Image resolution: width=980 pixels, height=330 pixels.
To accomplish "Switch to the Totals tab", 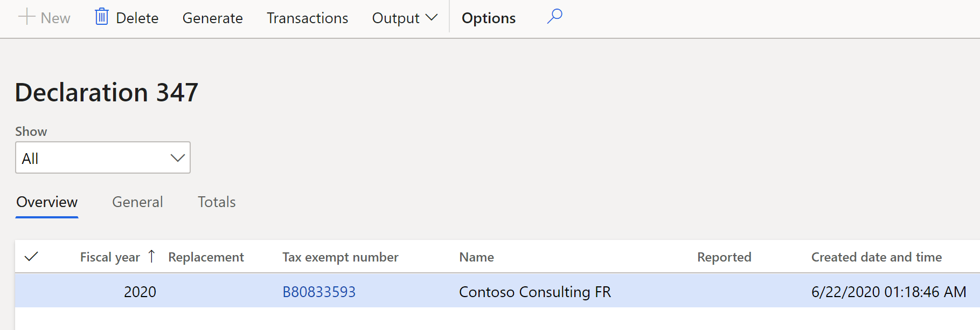I will click(x=217, y=202).
